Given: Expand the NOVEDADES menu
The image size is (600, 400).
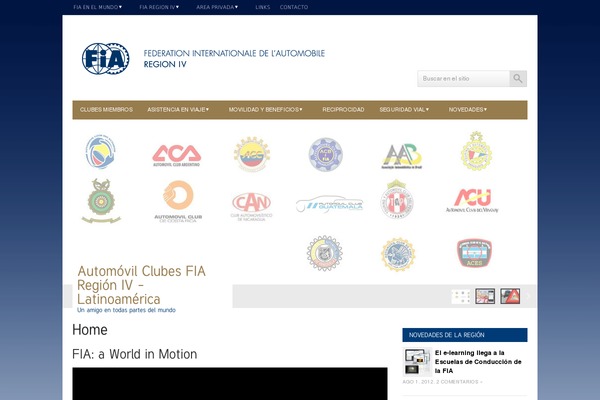Looking at the screenshot, I should tap(468, 109).
